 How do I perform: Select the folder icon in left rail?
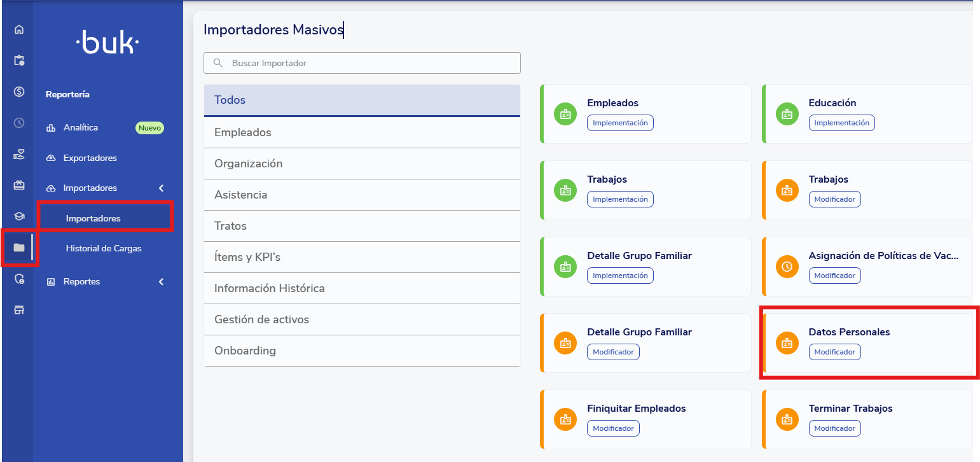(x=19, y=248)
